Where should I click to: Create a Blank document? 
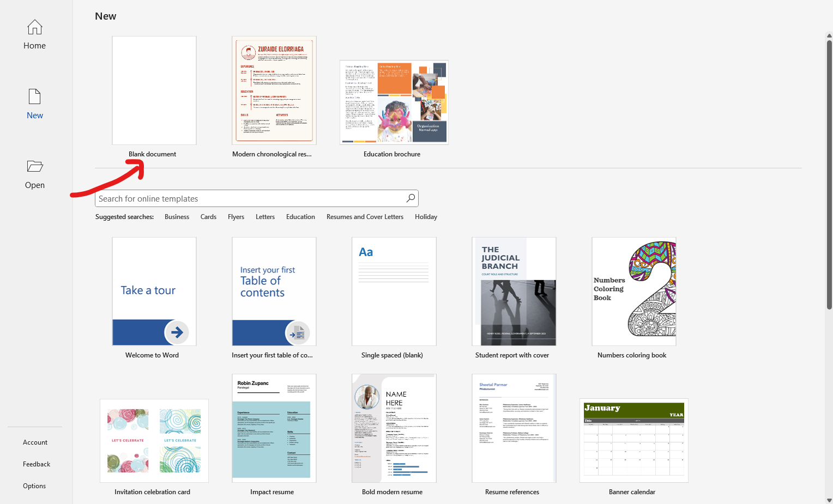(x=154, y=90)
